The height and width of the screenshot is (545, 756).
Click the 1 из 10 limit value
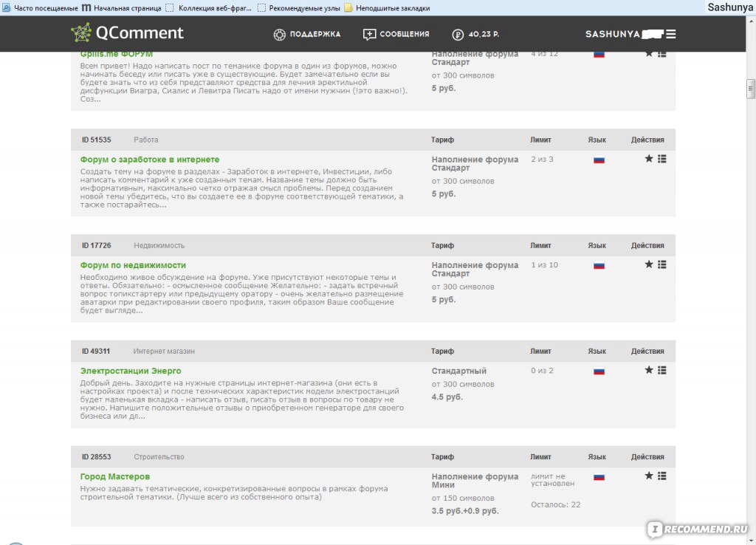pos(544,265)
